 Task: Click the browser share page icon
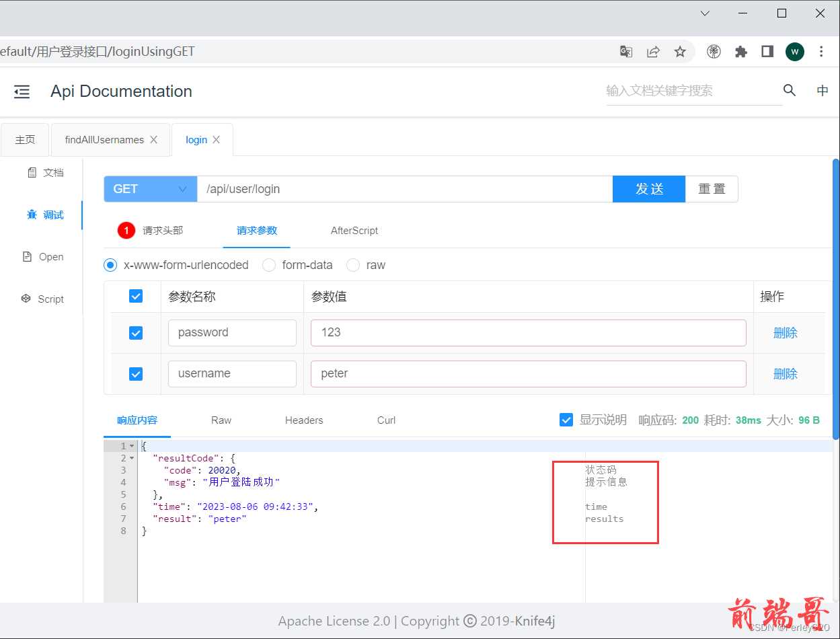[x=653, y=52]
